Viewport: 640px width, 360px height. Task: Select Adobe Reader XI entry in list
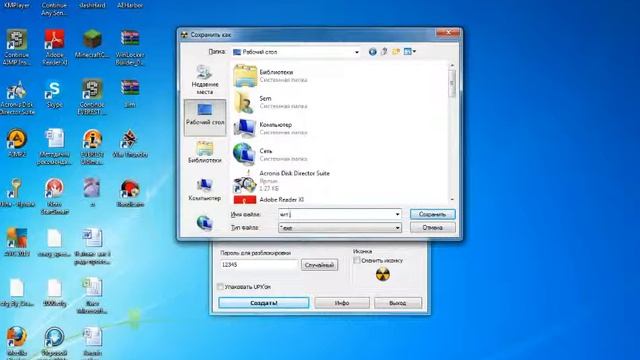click(x=269, y=200)
